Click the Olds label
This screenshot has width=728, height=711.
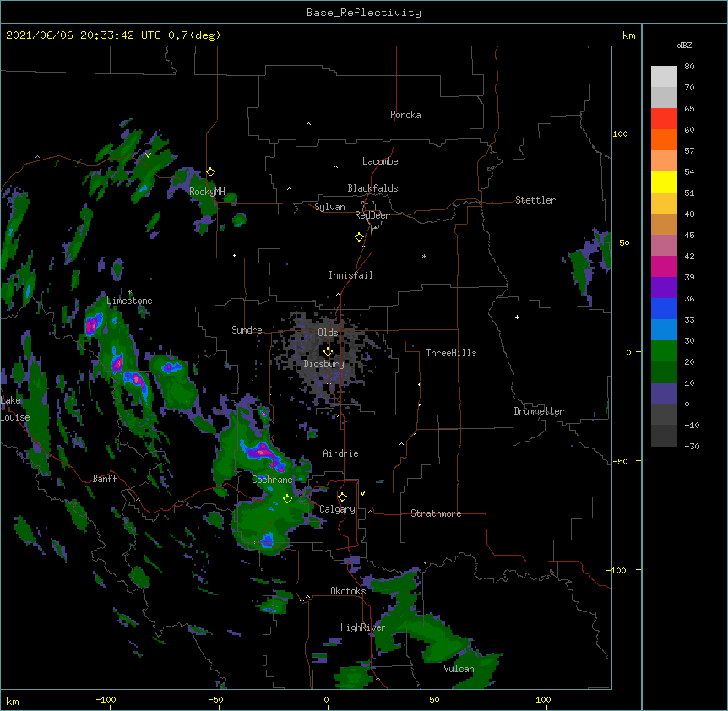click(328, 333)
